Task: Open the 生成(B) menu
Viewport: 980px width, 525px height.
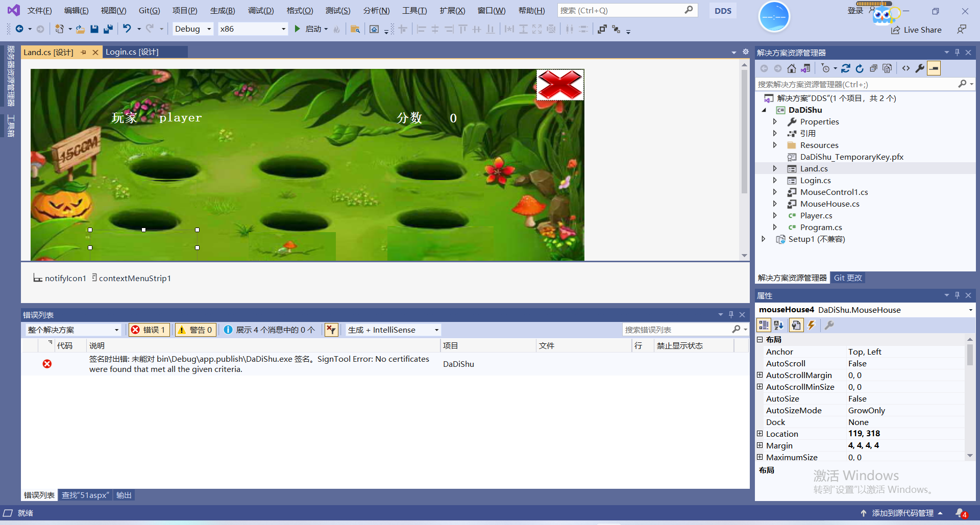Action: coord(223,11)
